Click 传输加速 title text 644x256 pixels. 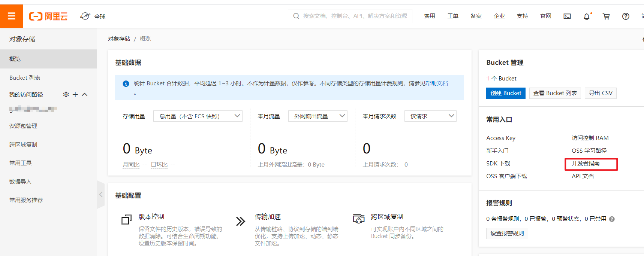point(268,217)
